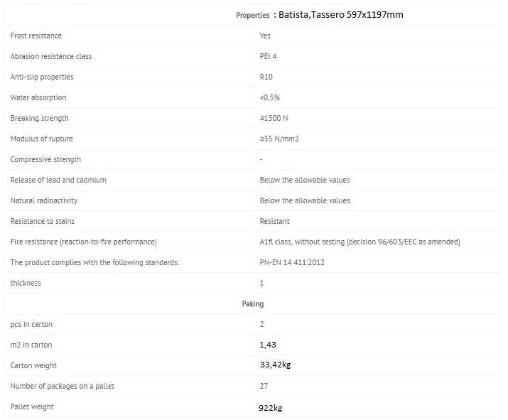Select the 33,42kg carton weight value
The image size is (508, 420).
[276, 365]
